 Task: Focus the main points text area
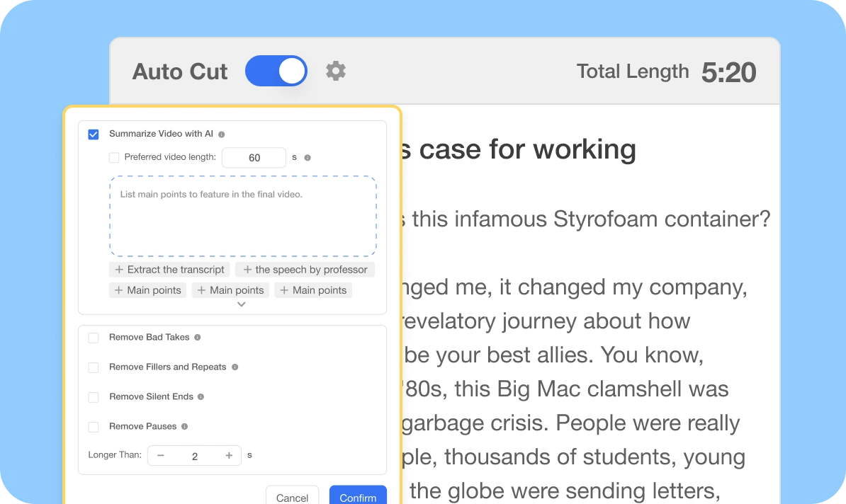click(243, 216)
